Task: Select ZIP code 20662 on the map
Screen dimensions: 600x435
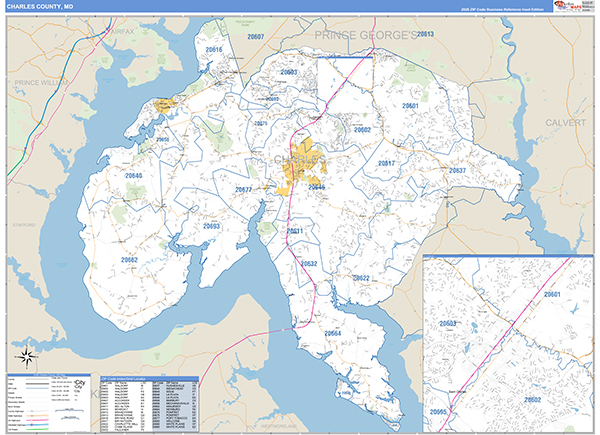Action: 130,260
